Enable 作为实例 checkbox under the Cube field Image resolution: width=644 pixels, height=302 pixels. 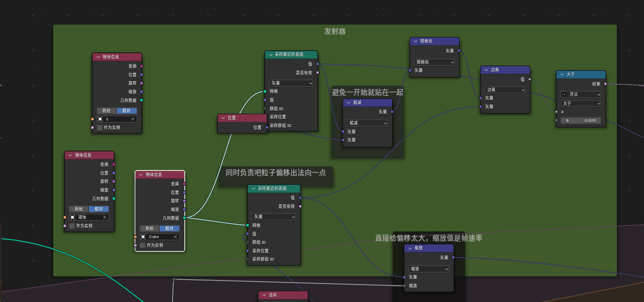[x=143, y=245]
